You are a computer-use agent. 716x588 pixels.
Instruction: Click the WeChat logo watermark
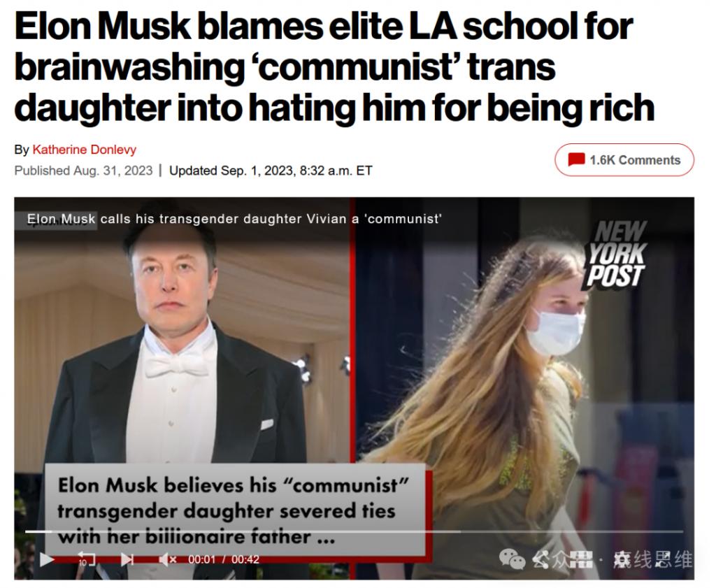coord(512,559)
